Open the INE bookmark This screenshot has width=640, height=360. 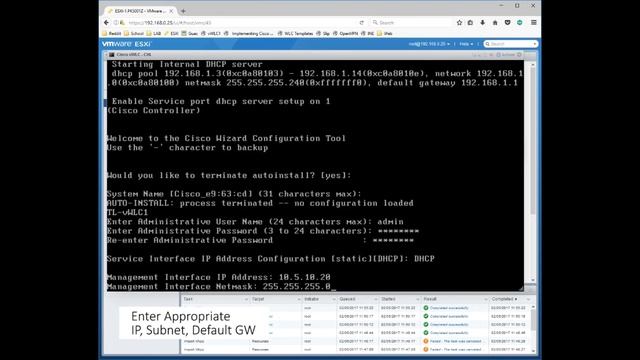pos(367,33)
